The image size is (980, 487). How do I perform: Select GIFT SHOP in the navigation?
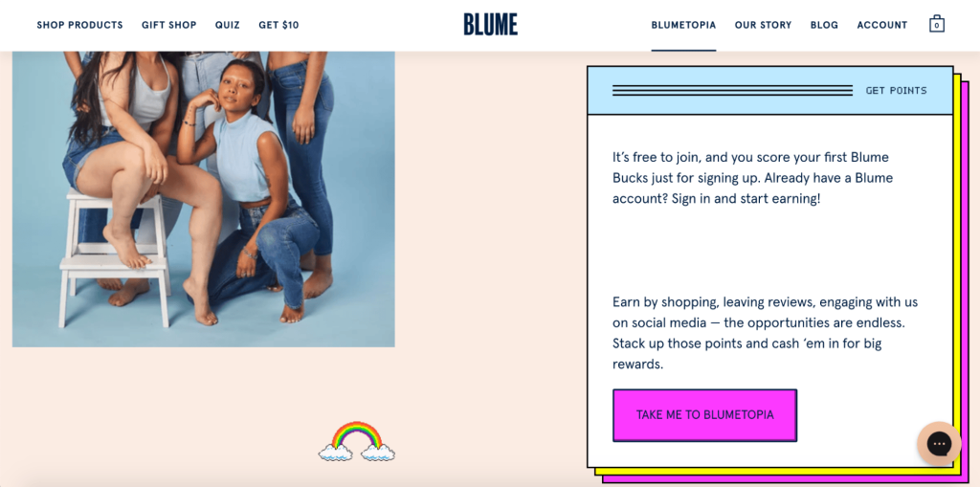click(168, 25)
